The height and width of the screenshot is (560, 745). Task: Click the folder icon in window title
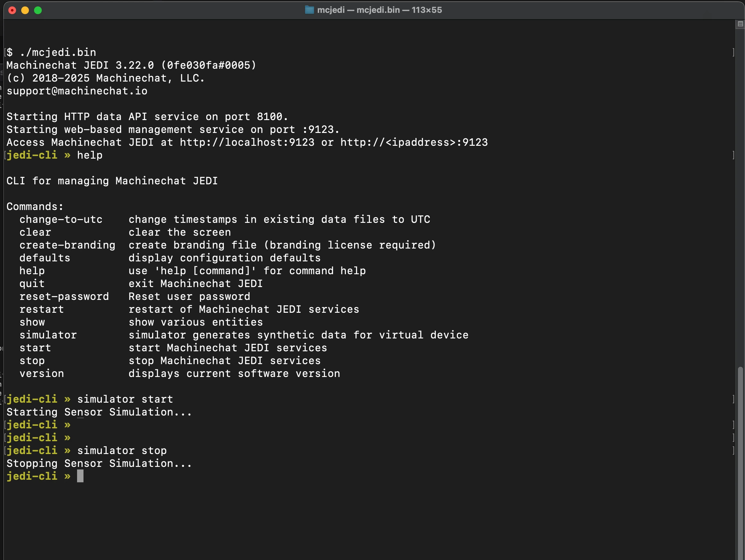309,10
